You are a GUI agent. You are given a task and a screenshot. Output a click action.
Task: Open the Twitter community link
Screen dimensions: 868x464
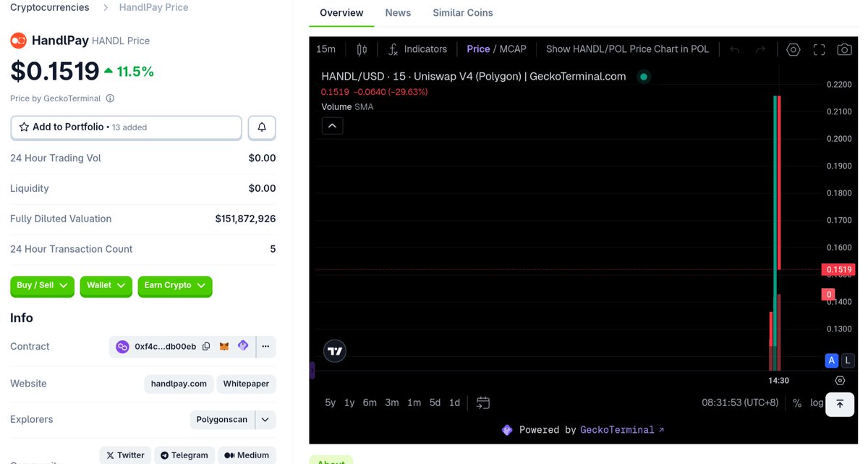[x=125, y=455]
